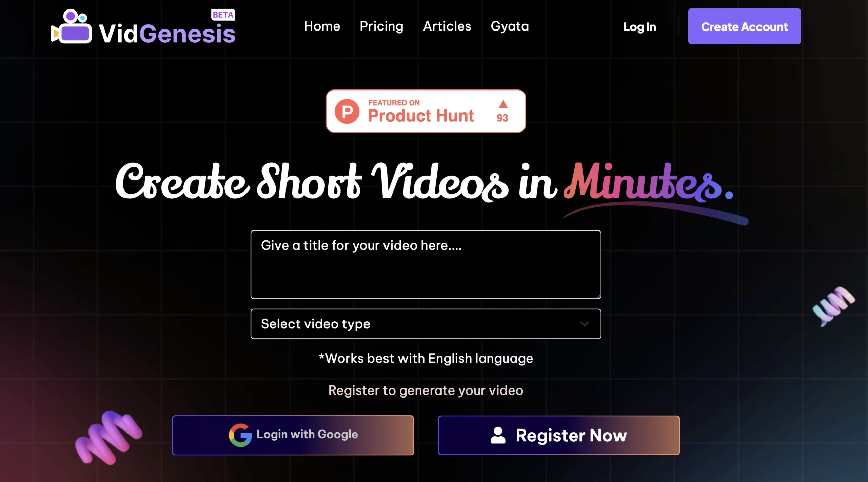Click the Gyata navigation tab
Screen dimensions: 868x482
[x=509, y=26]
